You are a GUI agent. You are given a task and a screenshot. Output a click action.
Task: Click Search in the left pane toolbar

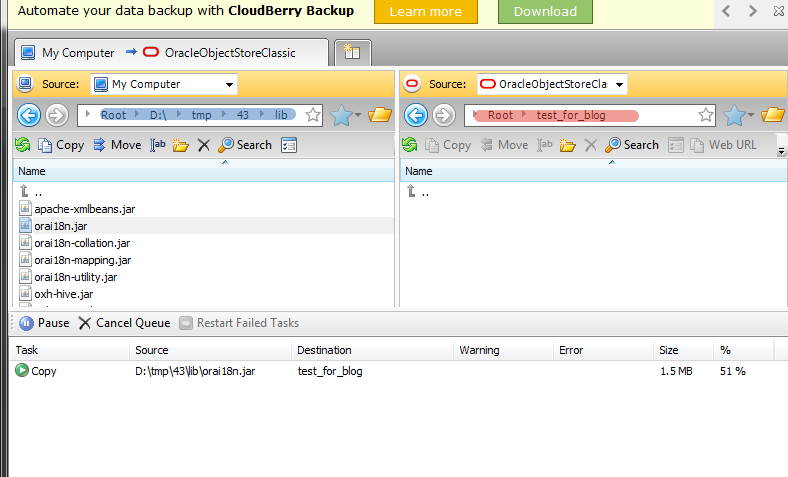point(245,145)
